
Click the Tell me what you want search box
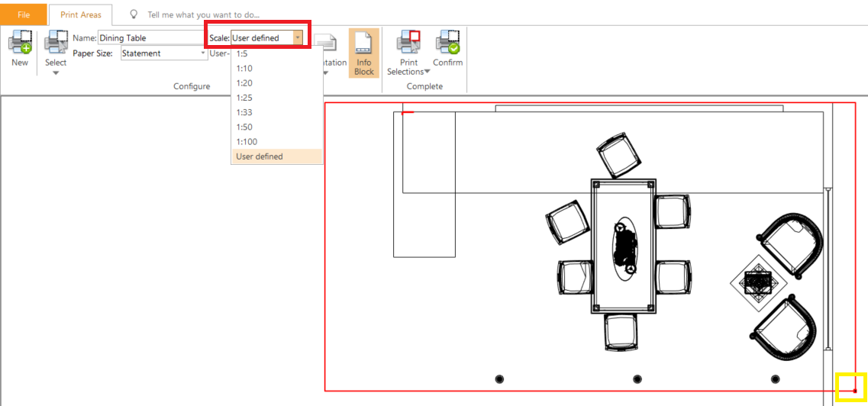pyautogui.click(x=203, y=14)
